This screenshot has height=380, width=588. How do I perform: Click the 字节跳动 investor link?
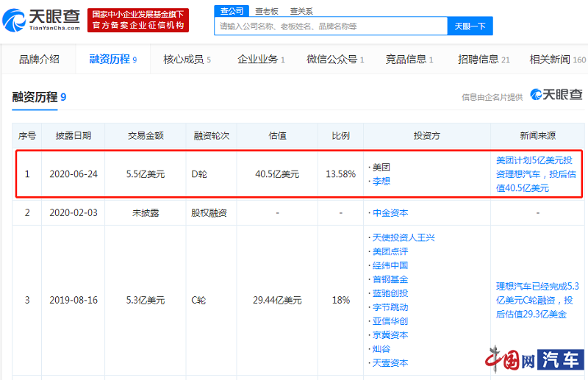[390, 307]
